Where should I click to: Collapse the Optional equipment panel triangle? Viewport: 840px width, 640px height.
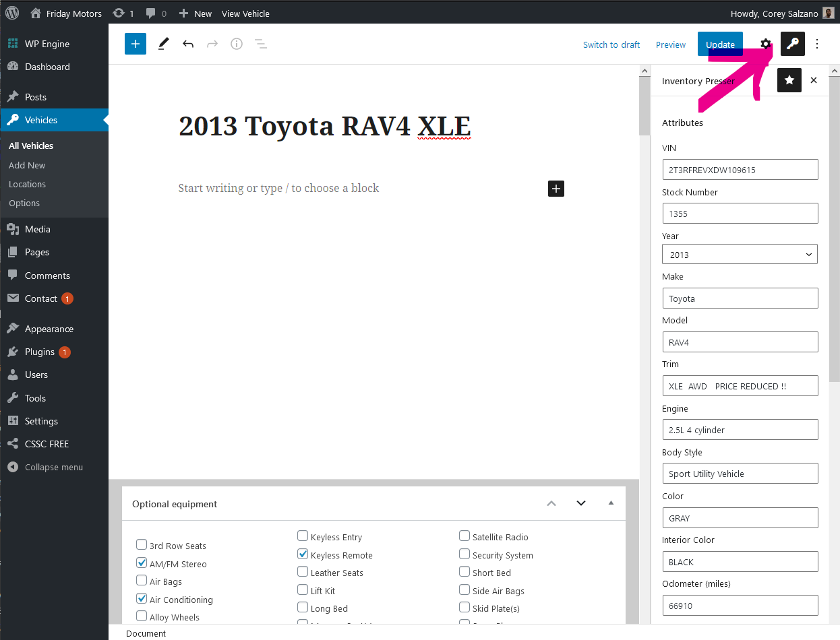coord(611,503)
